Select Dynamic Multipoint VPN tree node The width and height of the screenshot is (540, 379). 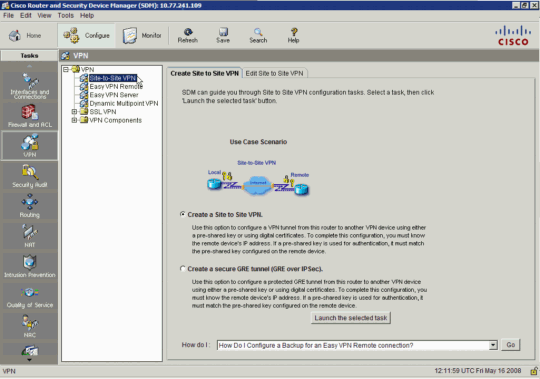point(124,103)
